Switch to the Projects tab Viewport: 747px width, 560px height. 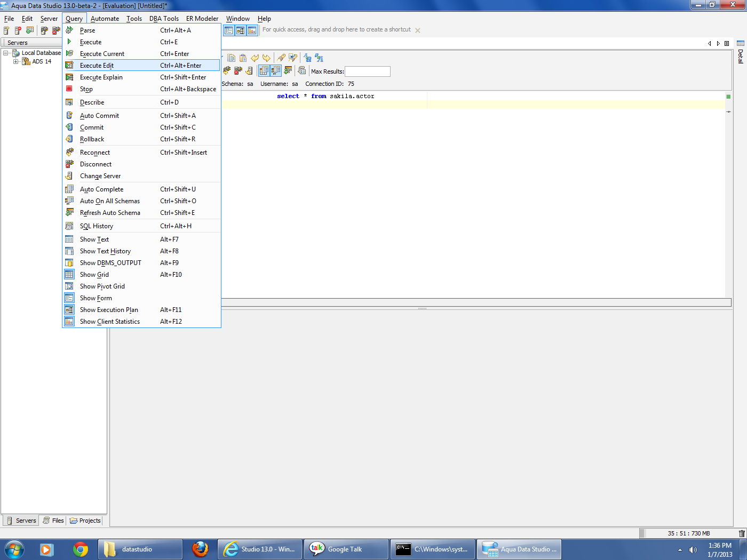[85, 521]
